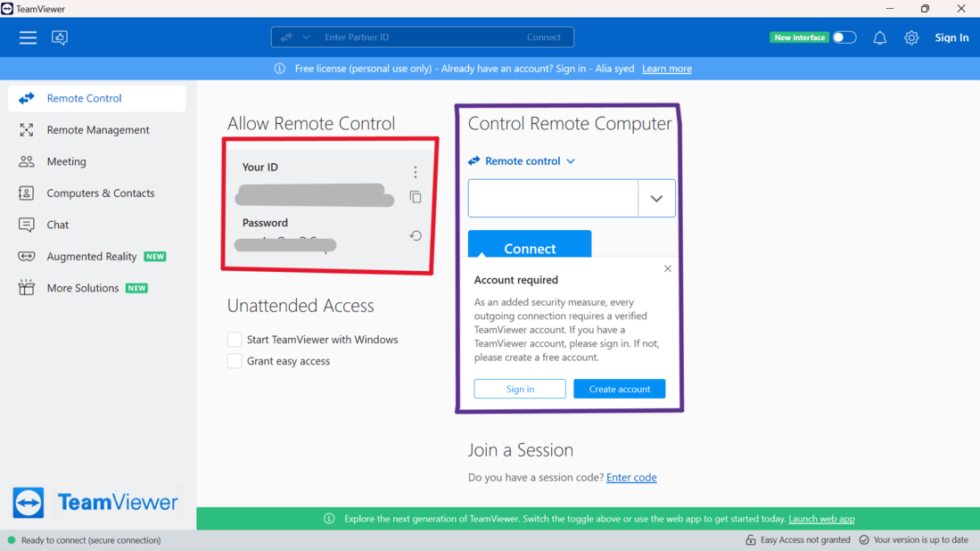This screenshot has width=980, height=551.
Task: Open Remote Management section
Action: [x=97, y=130]
